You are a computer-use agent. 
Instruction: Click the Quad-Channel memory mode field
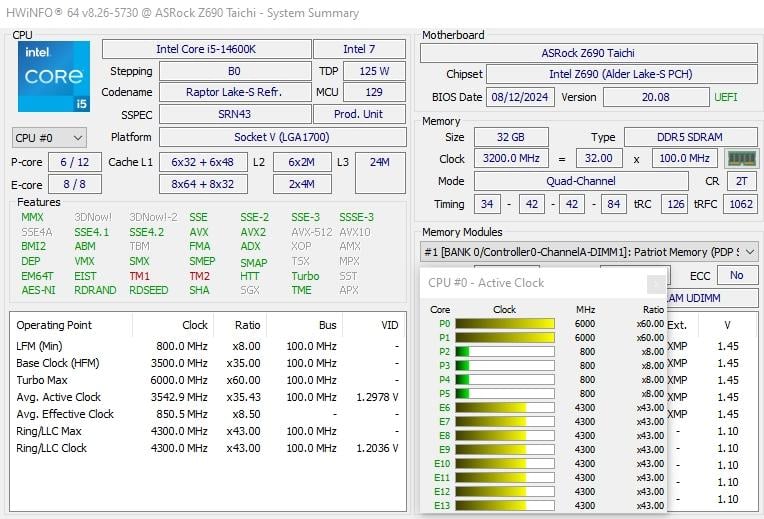click(x=580, y=181)
